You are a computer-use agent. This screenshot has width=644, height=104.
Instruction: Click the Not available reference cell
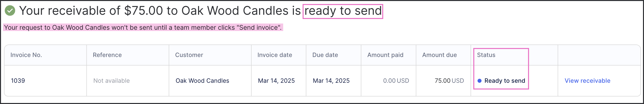coord(111,81)
